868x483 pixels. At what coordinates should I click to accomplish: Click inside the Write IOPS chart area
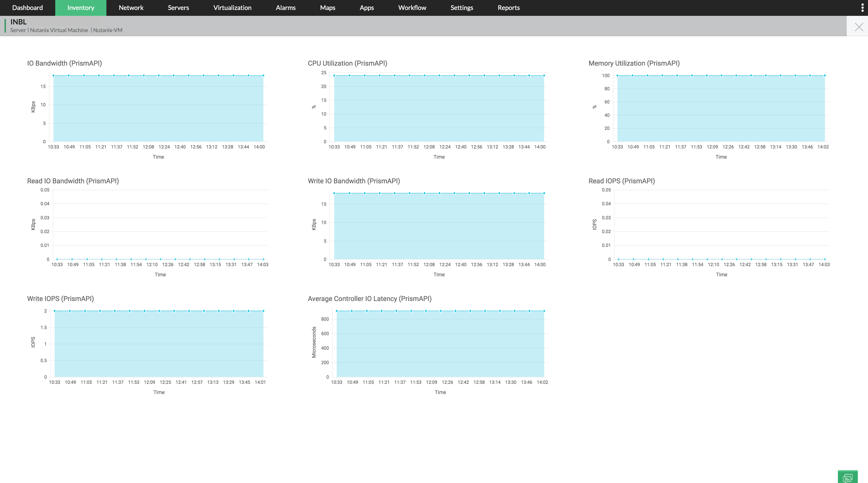(x=159, y=344)
